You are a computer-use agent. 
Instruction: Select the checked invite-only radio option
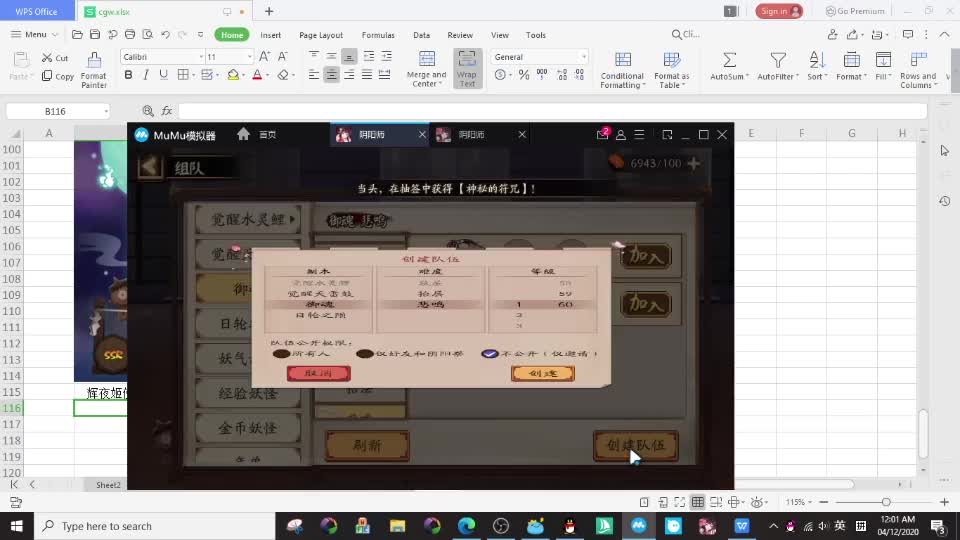click(490, 354)
